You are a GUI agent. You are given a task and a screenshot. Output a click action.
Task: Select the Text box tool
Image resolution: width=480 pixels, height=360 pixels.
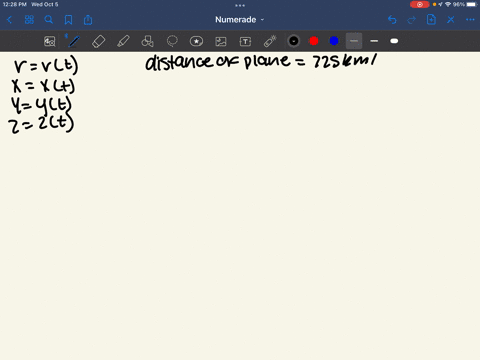click(x=245, y=41)
